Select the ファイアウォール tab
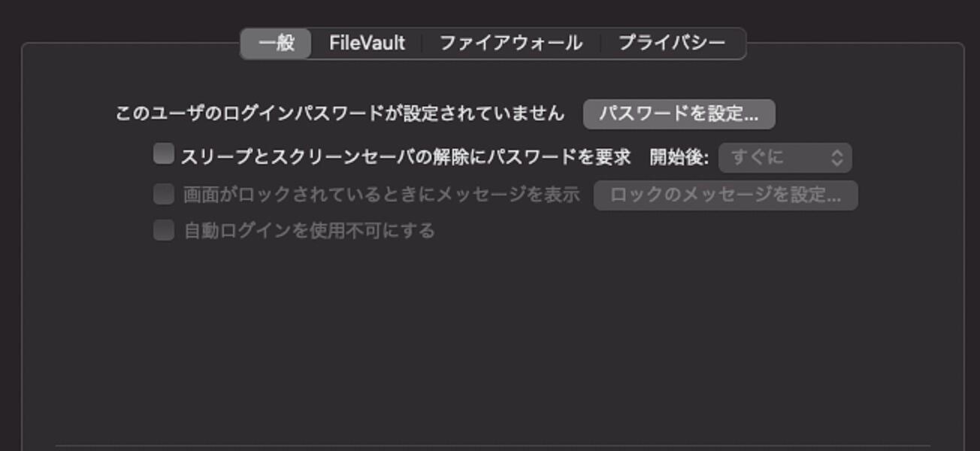Screen dimensions: 980x451 511,43
